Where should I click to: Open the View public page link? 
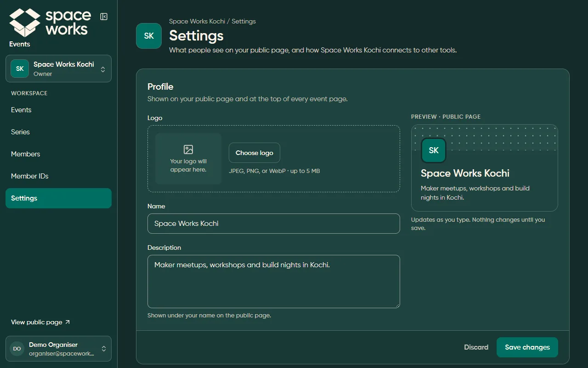click(40, 322)
